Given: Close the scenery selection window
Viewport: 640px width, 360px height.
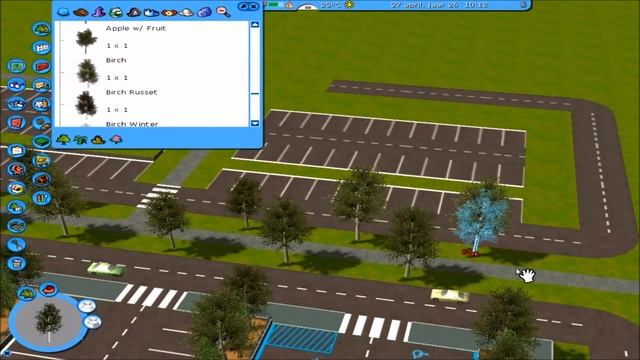Looking at the screenshot, I should [253, 6].
